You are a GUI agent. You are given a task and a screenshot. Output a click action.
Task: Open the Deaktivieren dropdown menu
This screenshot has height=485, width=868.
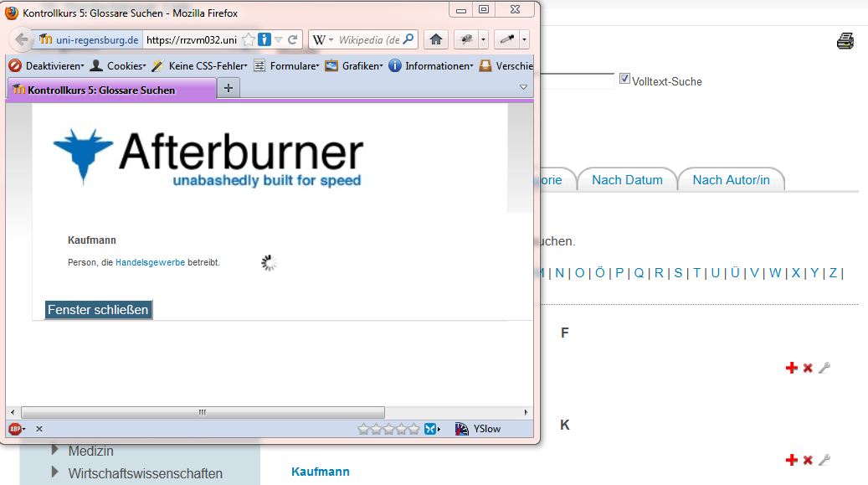click(47, 65)
